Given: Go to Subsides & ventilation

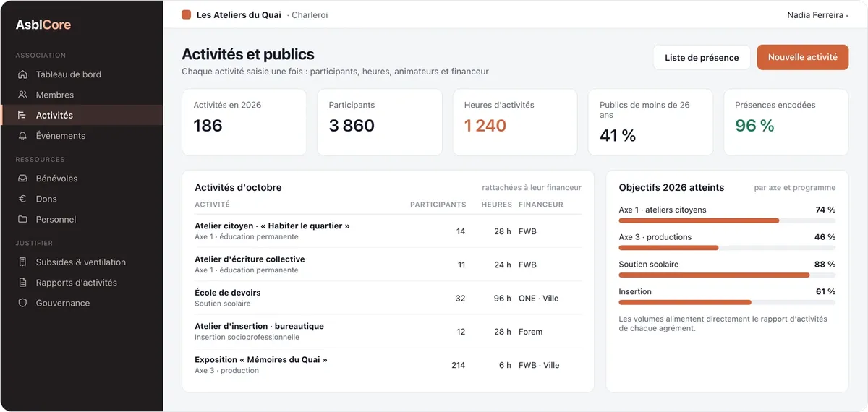Looking at the screenshot, I should coord(82,262).
